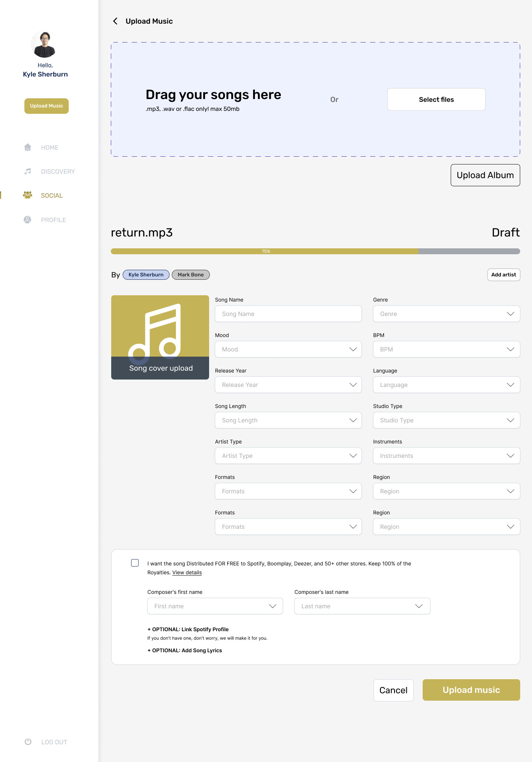
Task: Click the Log Out power icon
Action: (x=28, y=742)
